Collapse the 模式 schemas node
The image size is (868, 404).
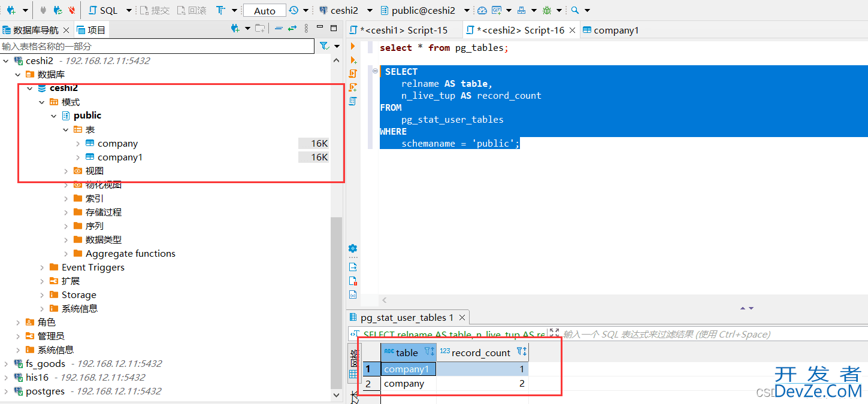(x=41, y=102)
